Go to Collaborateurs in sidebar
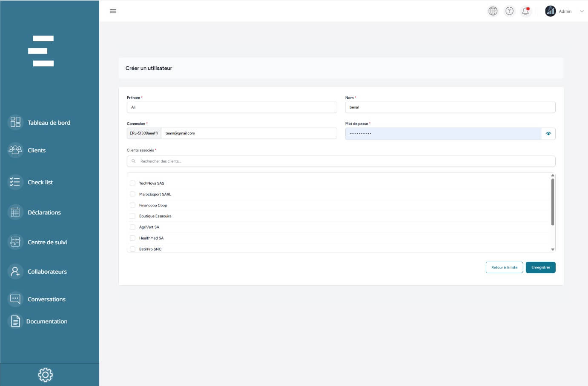The height and width of the screenshot is (386, 588). 47,272
